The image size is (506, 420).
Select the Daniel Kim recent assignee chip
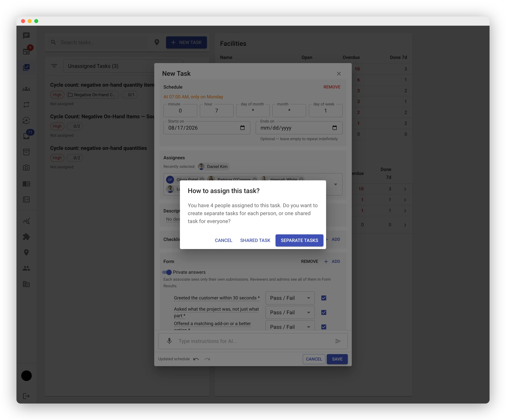[214, 167]
